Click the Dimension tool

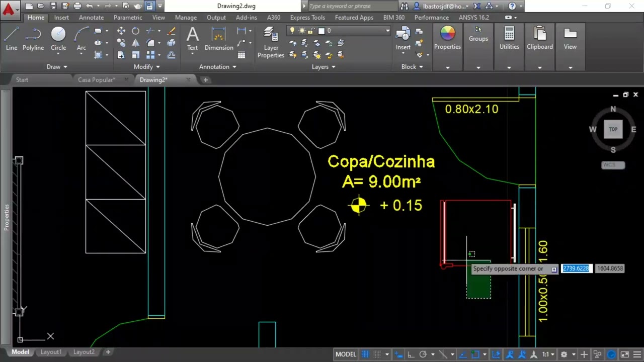coord(219,39)
